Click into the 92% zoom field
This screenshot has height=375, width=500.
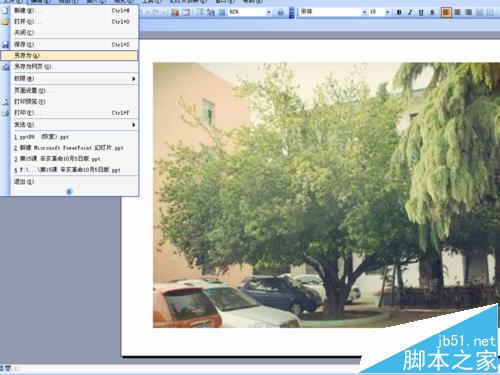[247, 12]
